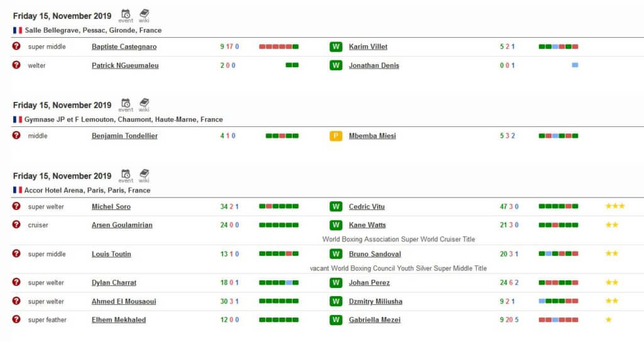
Task: Click Johan Perez's recent form bar
Action: point(558,283)
